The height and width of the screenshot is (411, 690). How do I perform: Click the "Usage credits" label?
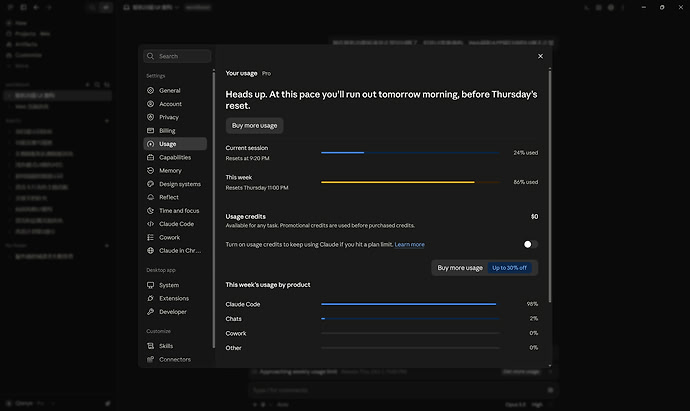(246, 217)
